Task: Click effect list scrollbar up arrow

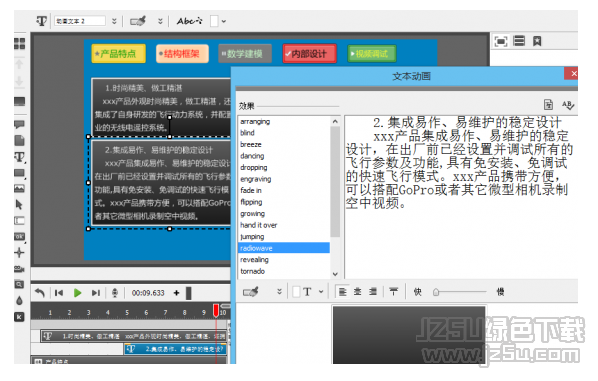Action: pyautogui.click(x=335, y=121)
